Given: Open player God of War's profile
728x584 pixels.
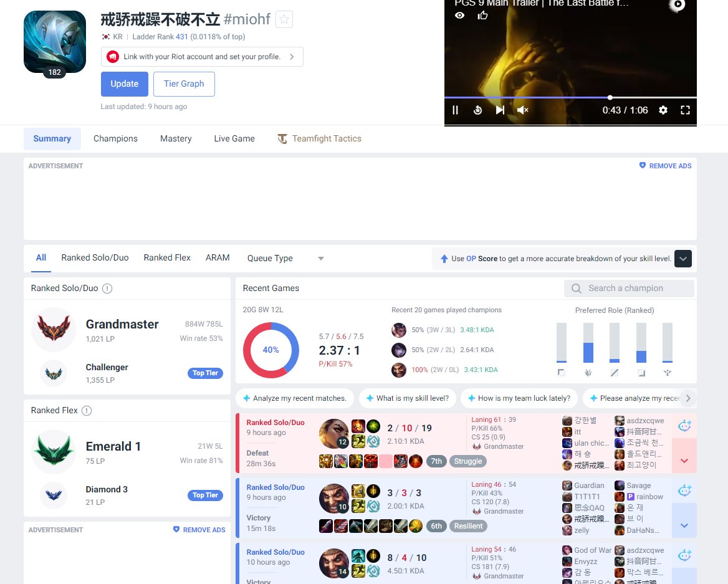Looking at the screenshot, I should 592,550.
